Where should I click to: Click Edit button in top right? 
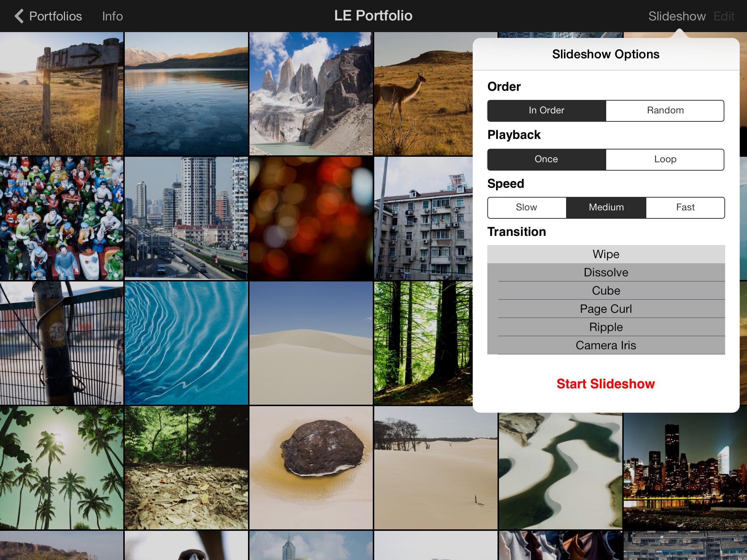click(724, 15)
